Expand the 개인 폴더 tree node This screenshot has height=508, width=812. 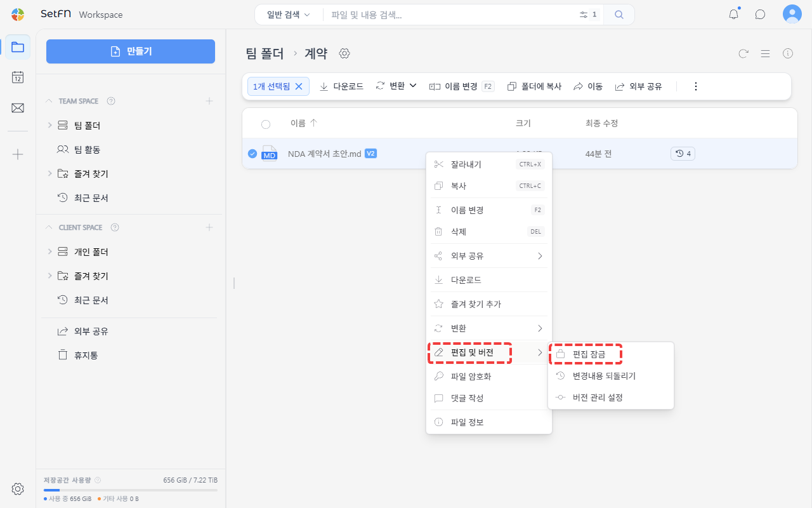click(49, 252)
